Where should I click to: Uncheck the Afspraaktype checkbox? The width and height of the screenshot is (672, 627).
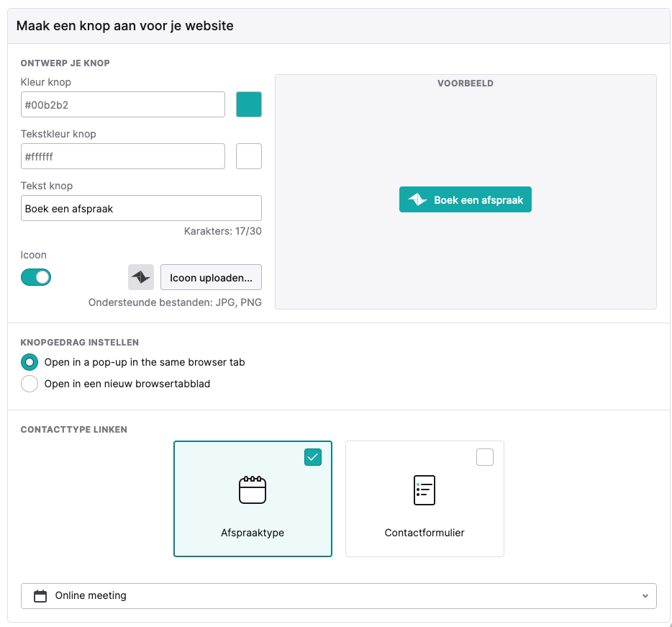pos(313,457)
